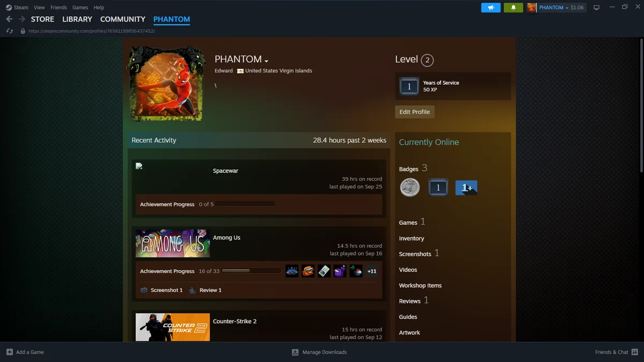Click the Among Us achievement progress bar
This screenshot has width=644, height=362.
pyautogui.click(x=252, y=271)
